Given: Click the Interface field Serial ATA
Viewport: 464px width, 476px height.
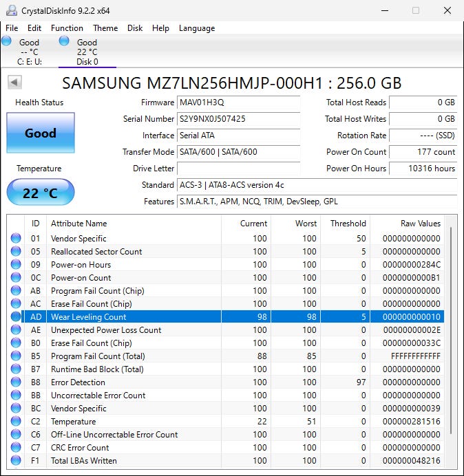Looking at the screenshot, I should click(x=238, y=135).
